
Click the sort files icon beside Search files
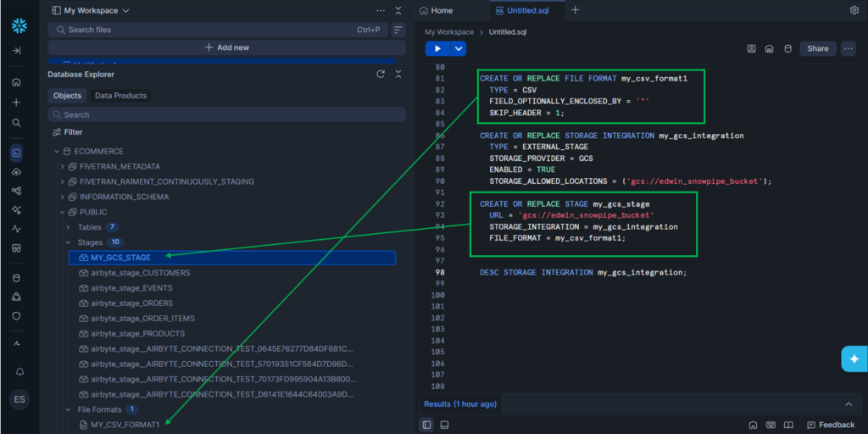click(398, 30)
